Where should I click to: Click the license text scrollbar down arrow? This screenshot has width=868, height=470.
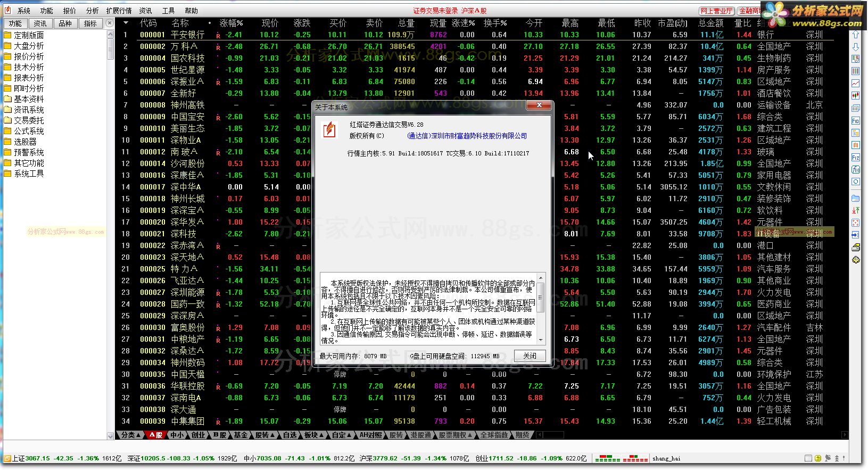click(x=541, y=340)
